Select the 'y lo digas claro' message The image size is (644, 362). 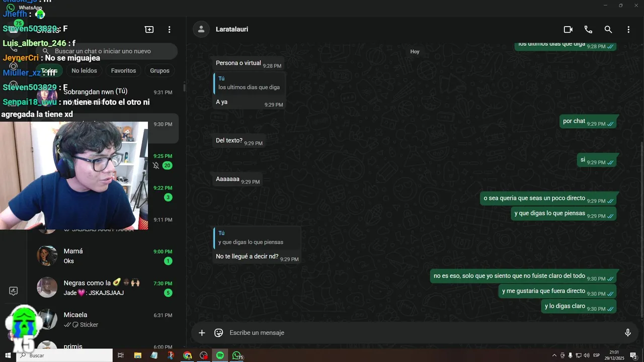click(579, 306)
